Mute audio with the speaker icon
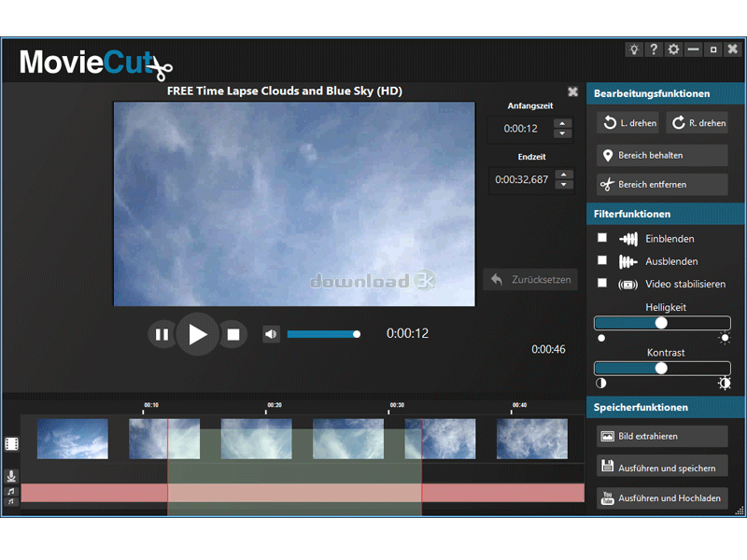 (271, 334)
